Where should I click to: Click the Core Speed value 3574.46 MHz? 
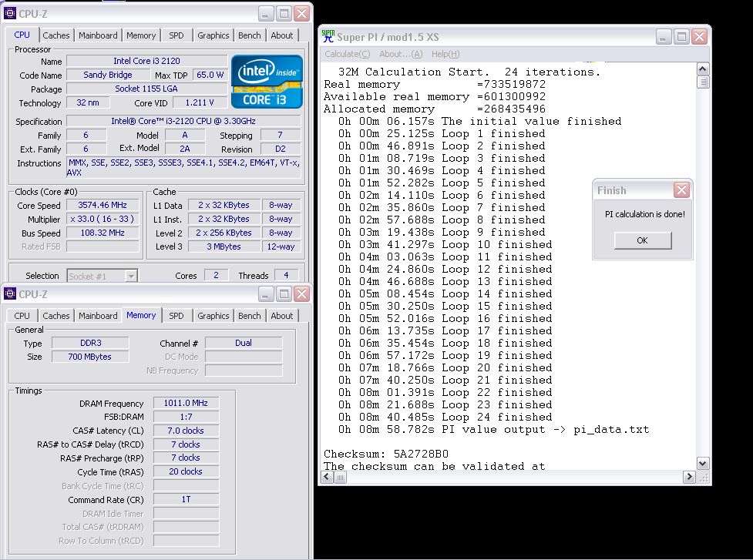[103, 205]
